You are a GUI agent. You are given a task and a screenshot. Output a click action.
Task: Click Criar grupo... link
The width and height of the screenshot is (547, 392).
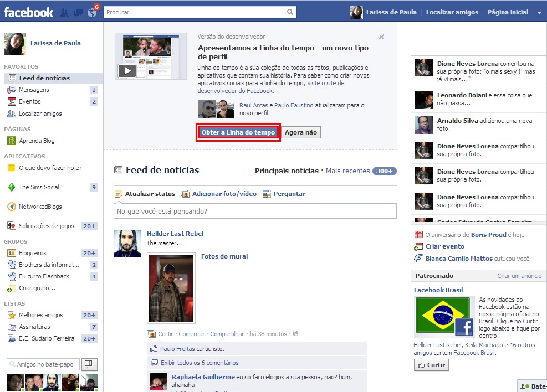[x=37, y=288]
